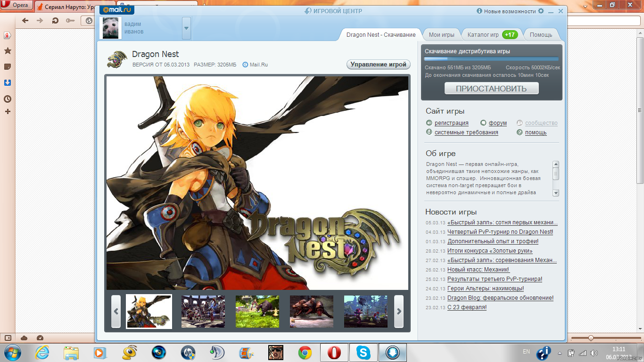Open settings gear in Game Center header
The height and width of the screenshot is (362, 644).
point(541,11)
